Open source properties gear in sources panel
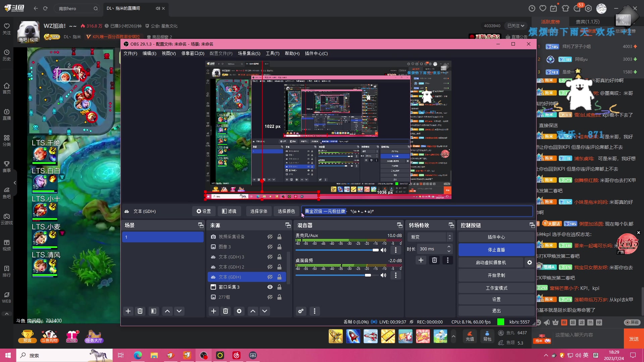This screenshot has height=362, width=644. 239,311
